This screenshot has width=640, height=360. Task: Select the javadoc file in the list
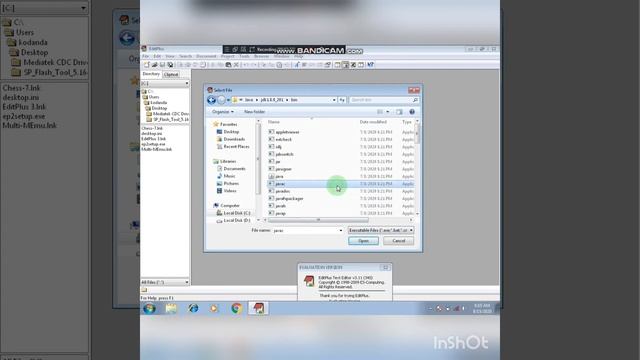pos(282,191)
